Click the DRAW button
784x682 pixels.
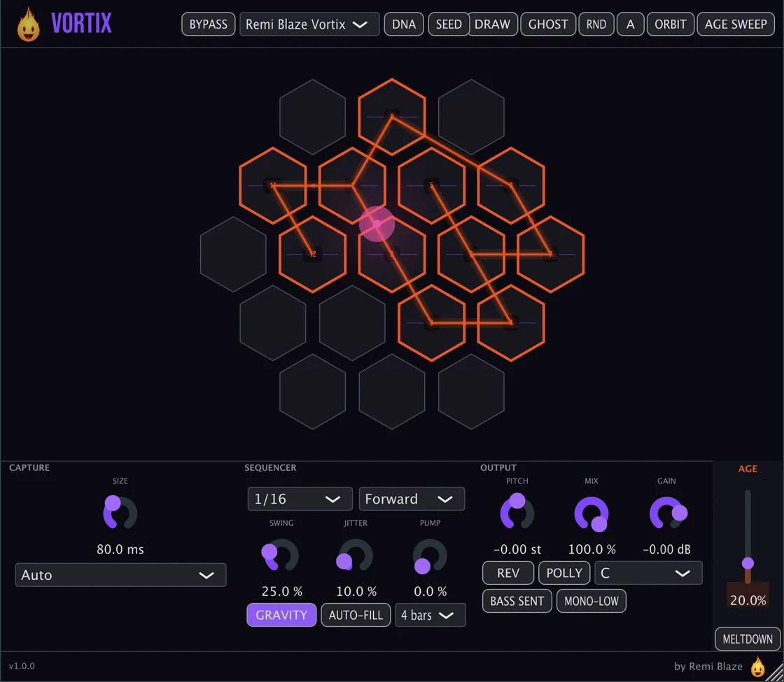pos(493,24)
